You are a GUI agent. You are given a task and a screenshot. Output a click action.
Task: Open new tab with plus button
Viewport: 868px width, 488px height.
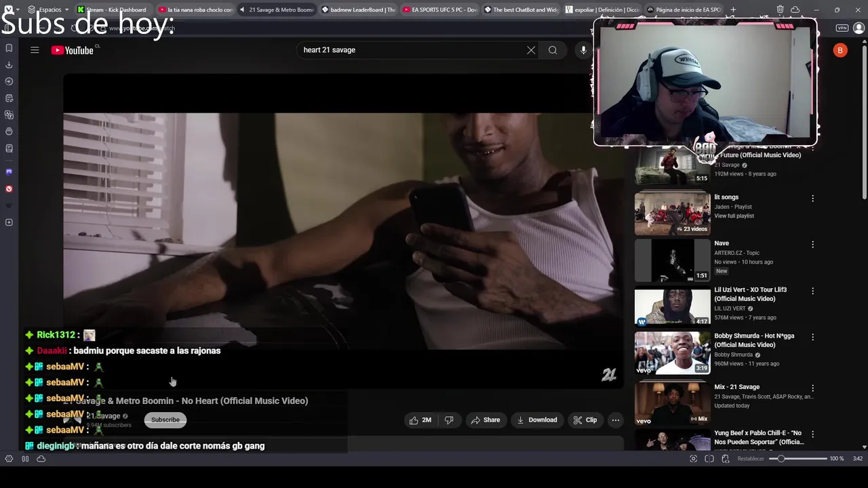[x=733, y=9]
